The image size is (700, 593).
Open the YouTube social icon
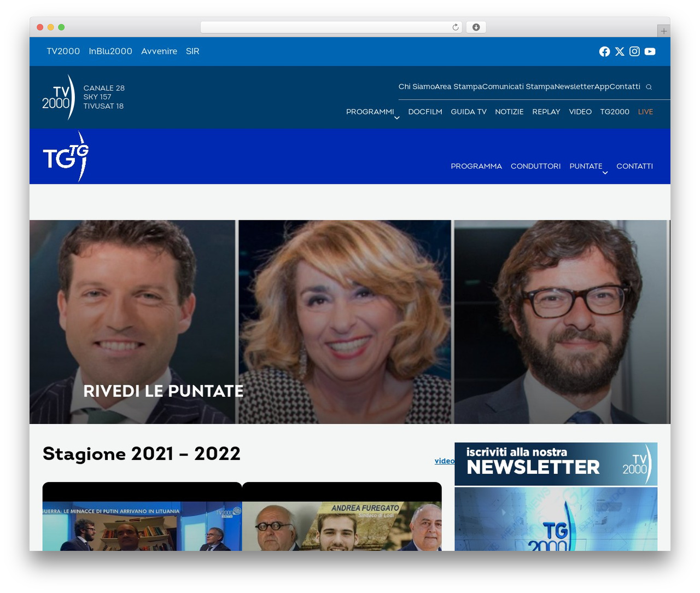click(x=650, y=51)
